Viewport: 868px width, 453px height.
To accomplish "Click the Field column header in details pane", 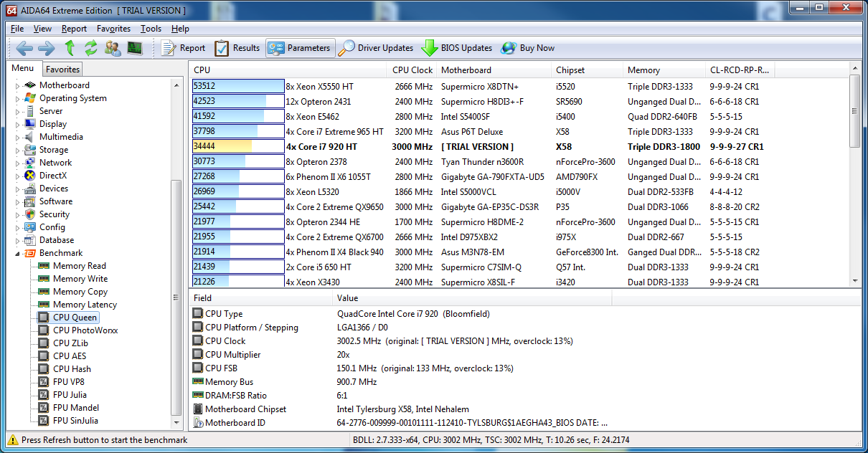I will click(x=261, y=298).
